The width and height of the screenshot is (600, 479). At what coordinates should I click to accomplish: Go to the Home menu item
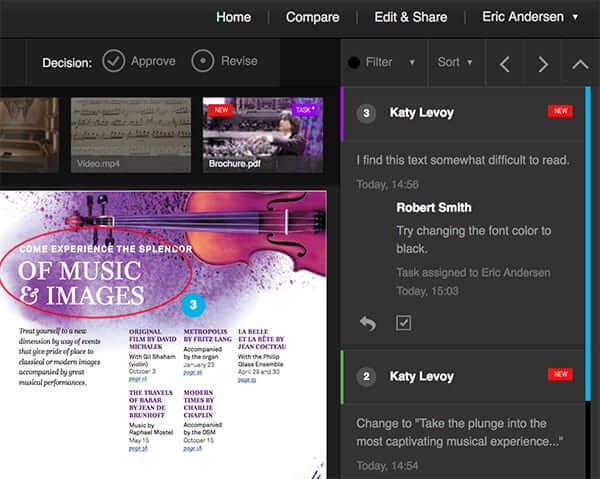tap(233, 17)
